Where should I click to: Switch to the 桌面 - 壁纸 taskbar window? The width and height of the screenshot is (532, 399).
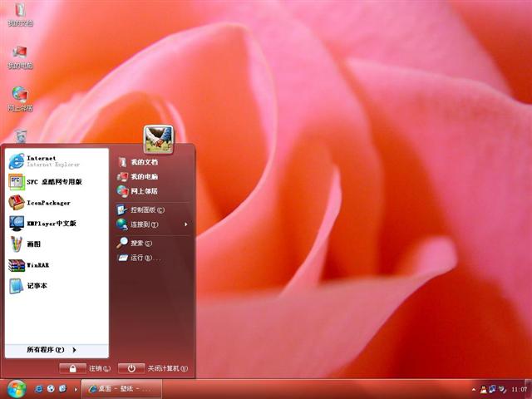coord(121,388)
